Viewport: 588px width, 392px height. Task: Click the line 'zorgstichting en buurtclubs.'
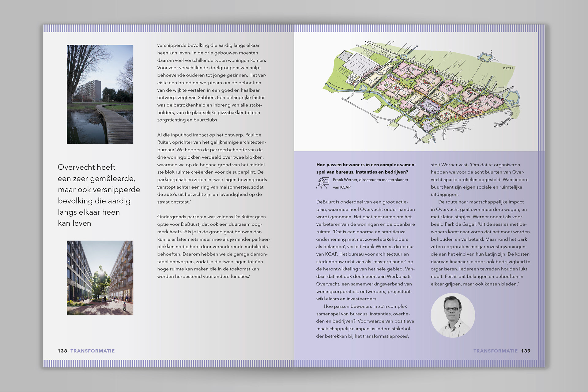pos(188,120)
